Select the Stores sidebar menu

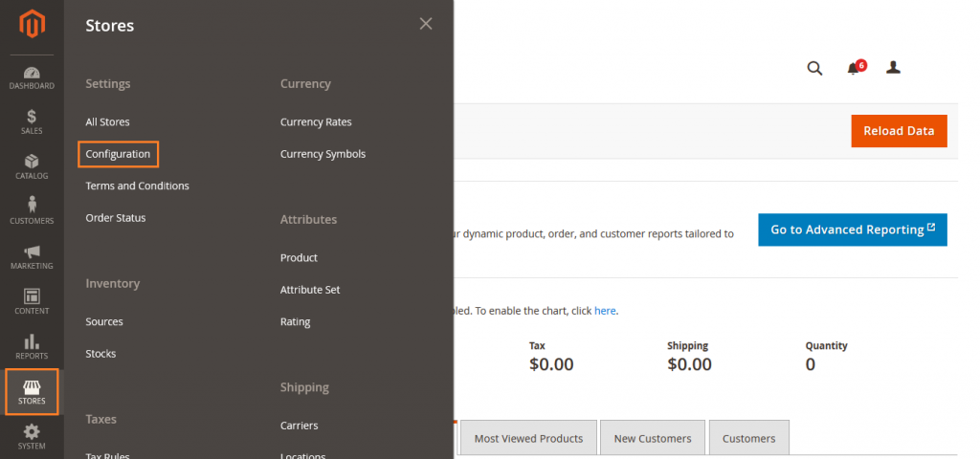click(32, 391)
